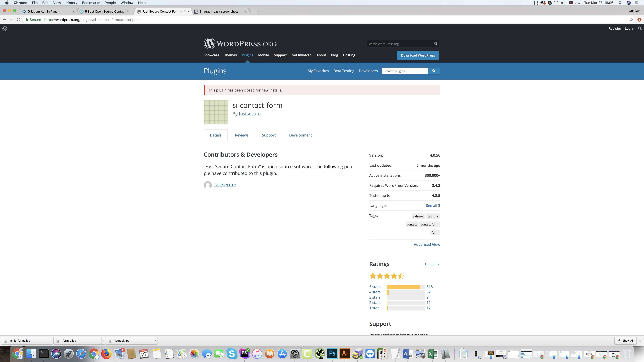This screenshot has height=362, width=644.
Task: Open dropdown arrow for form-7.jpg download
Action: [x=103, y=341]
